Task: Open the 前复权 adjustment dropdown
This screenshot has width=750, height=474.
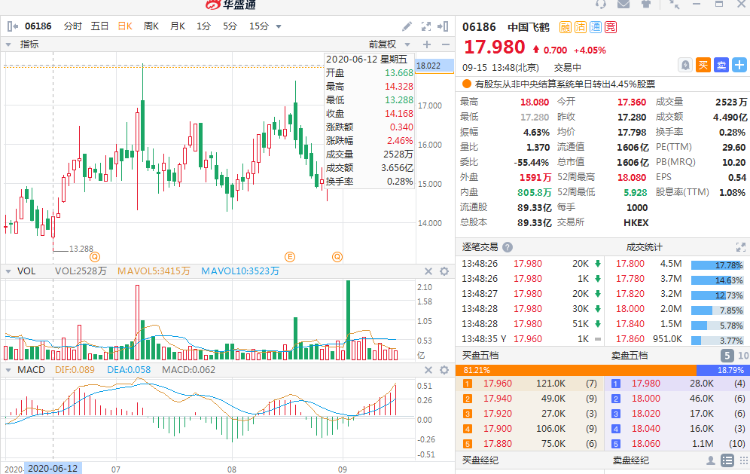Action: click(387, 44)
